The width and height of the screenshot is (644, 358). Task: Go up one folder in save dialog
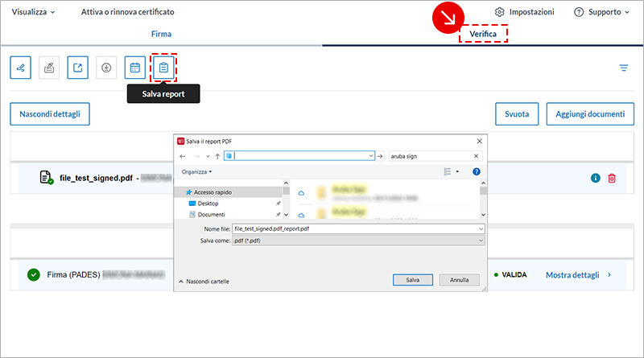(x=218, y=156)
